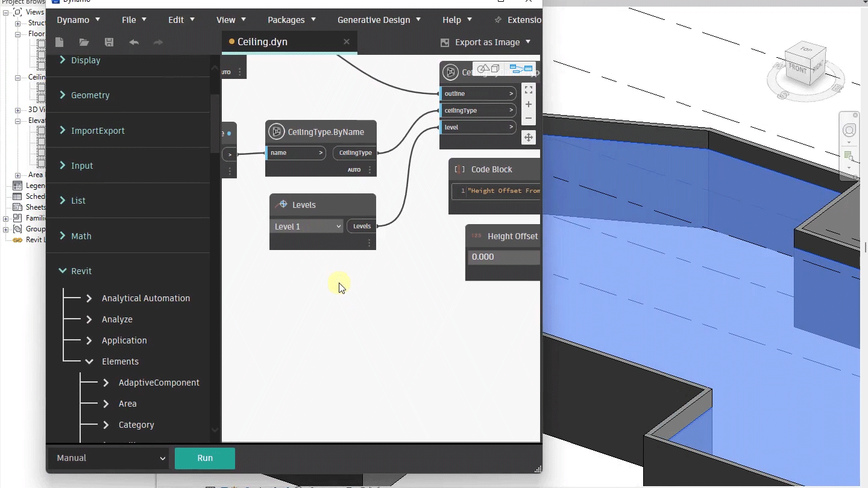Click the CeilingType.ByName node icon
The width and height of the screenshot is (868, 488).
point(277,131)
